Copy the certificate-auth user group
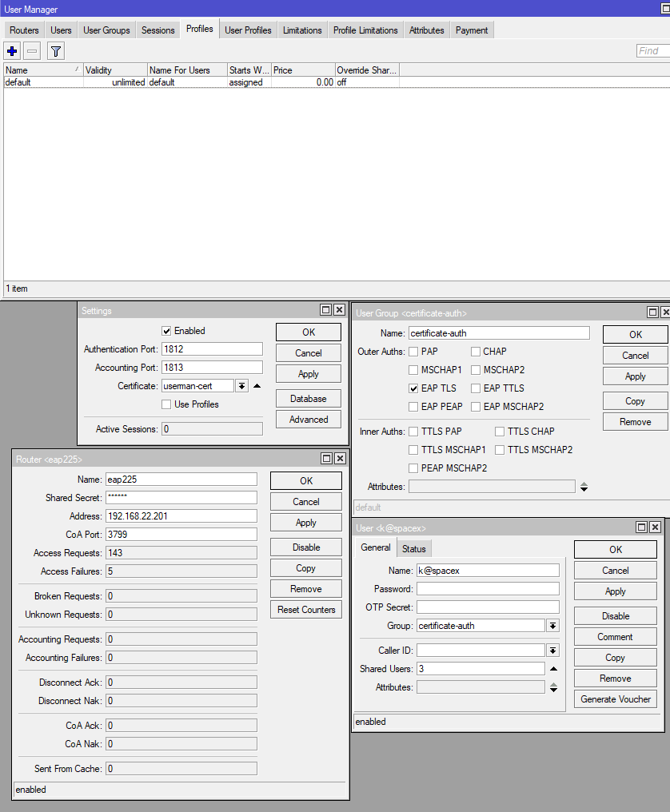670x812 pixels. [636, 401]
